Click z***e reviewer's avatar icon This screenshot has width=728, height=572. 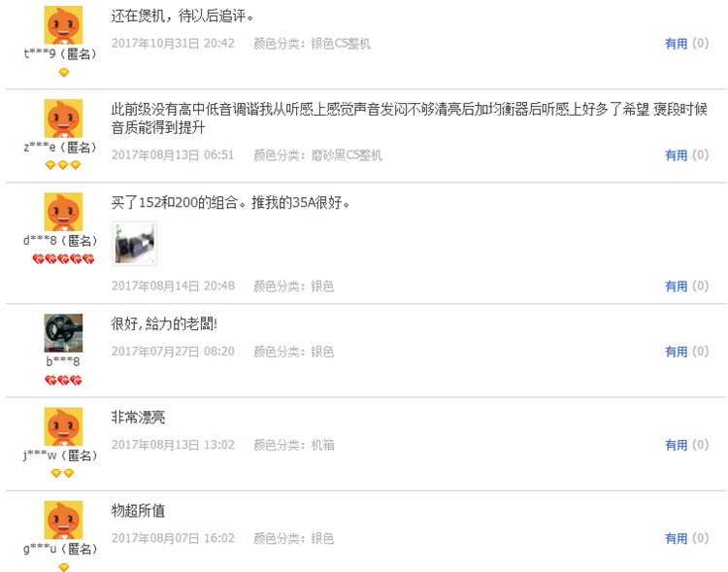pyautogui.click(x=63, y=118)
